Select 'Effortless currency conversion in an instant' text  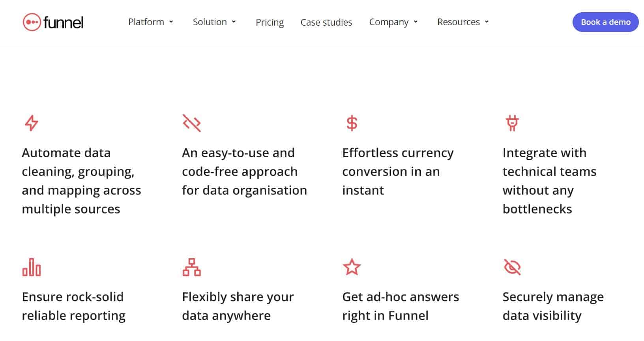click(x=398, y=171)
